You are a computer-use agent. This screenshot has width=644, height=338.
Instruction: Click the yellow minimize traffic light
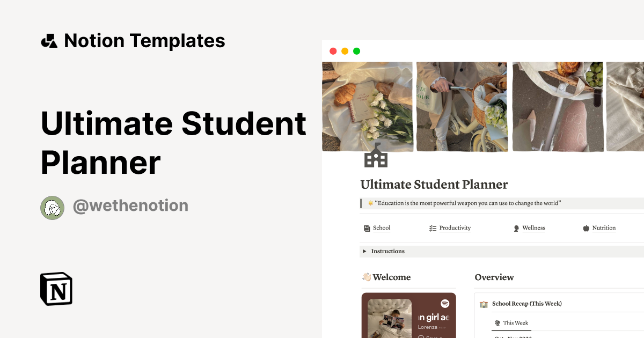point(345,50)
